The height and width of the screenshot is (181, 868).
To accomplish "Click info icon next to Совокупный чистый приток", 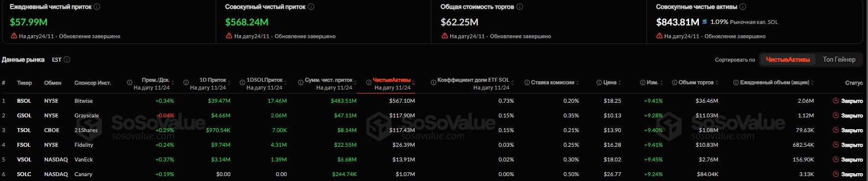I will coord(311,7).
